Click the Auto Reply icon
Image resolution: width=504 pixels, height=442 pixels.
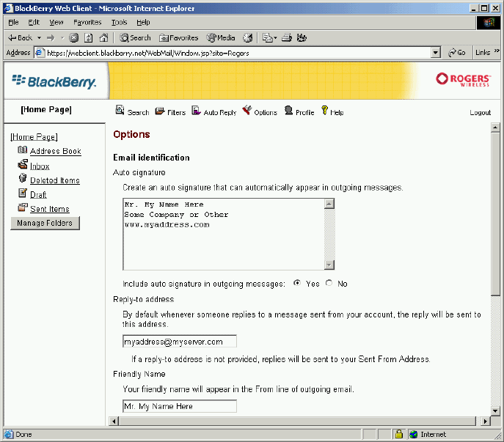pos(196,111)
